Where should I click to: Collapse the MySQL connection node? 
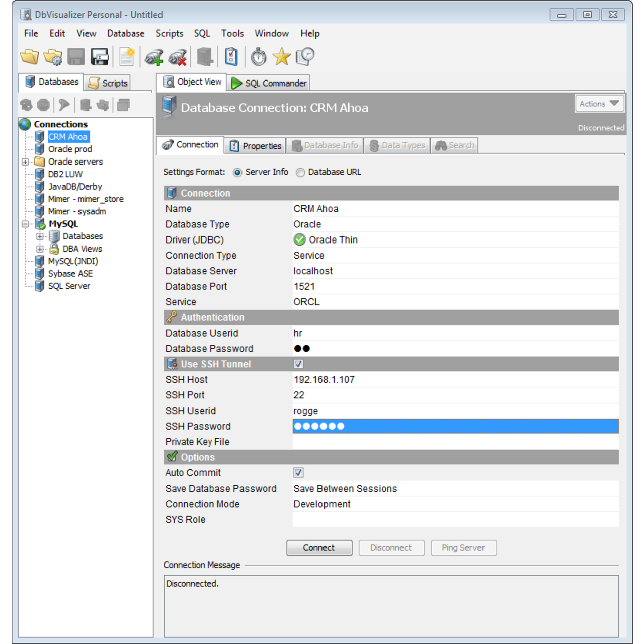pyautogui.click(x=25, y=224)
